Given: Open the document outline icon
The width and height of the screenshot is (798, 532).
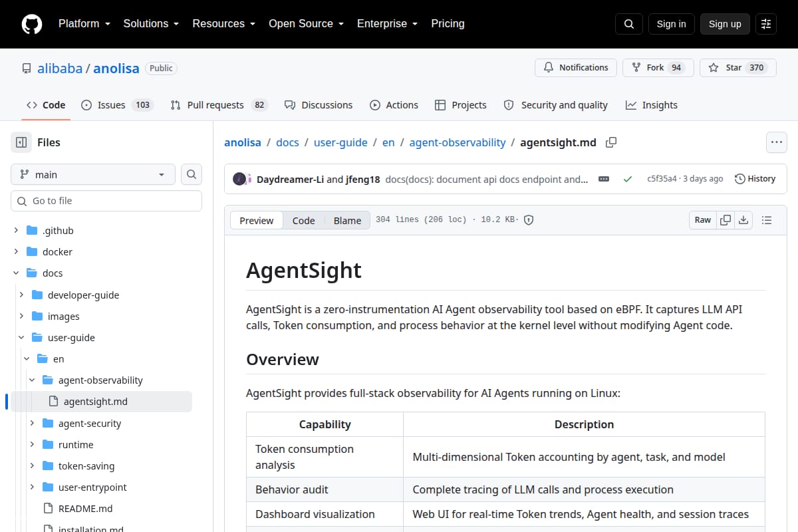Looking at the screenshot, I should pyautogui.click(x=766, y=220).
